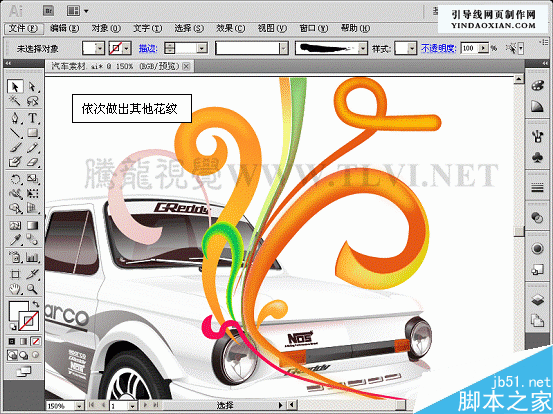The image size is (553, 414).
Task: Select the Scale tool
Action: click(x=32, y=179)
